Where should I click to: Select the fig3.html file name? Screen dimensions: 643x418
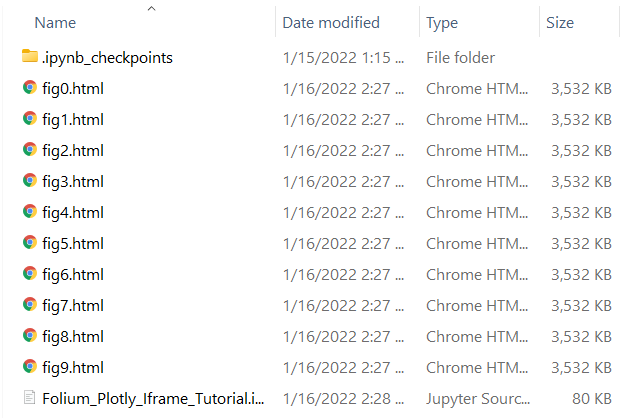point(73,181)
